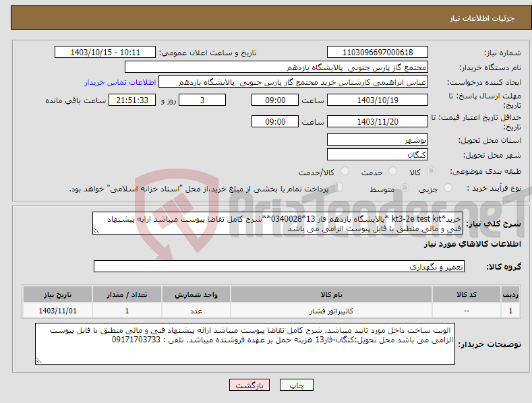This screenshot has width=532, height=403.
Task: Select the خدمت radio button
Action: [x=392, y=171]
